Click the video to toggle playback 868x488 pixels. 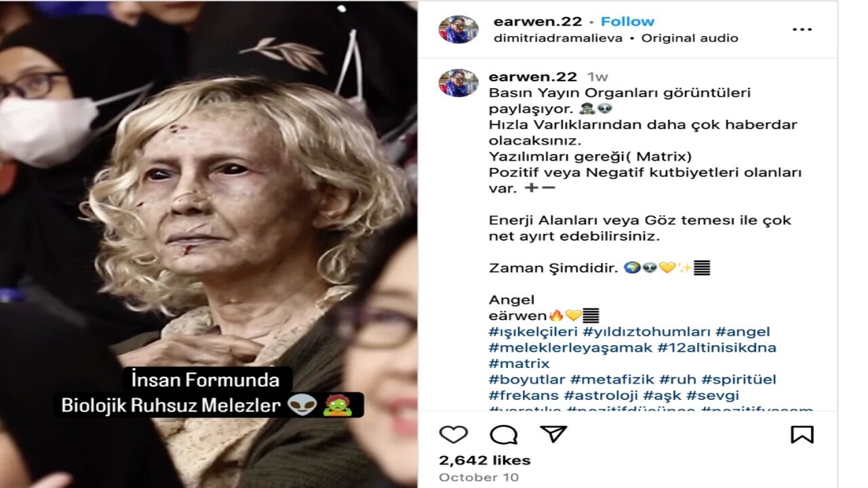click(x=208, y=244)
